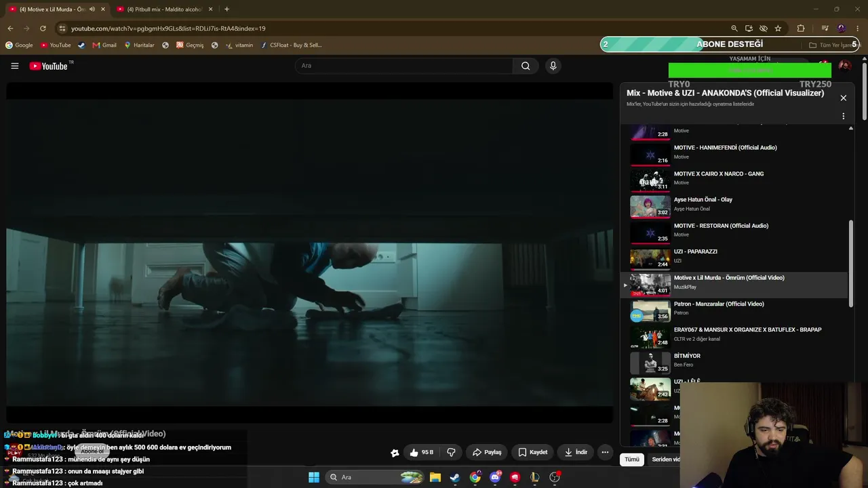Screen dimensions: 868x488
Task: Close the Motive x Lil Murda tab
Action: pos(103,9)
